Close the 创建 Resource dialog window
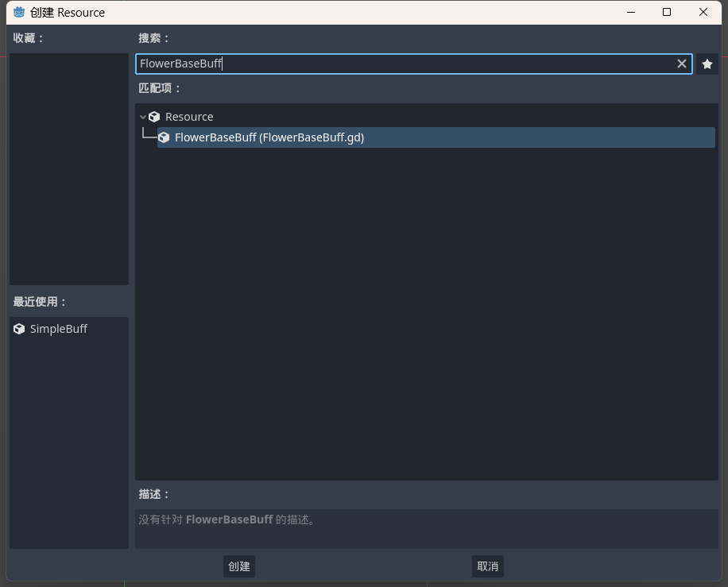The height and width of the screenshot is (587, 728). pyautogui.click(x=703, y=12)
